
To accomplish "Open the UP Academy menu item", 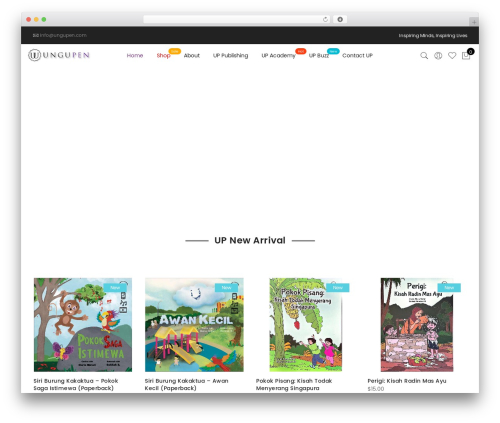I will coord(278,56).
